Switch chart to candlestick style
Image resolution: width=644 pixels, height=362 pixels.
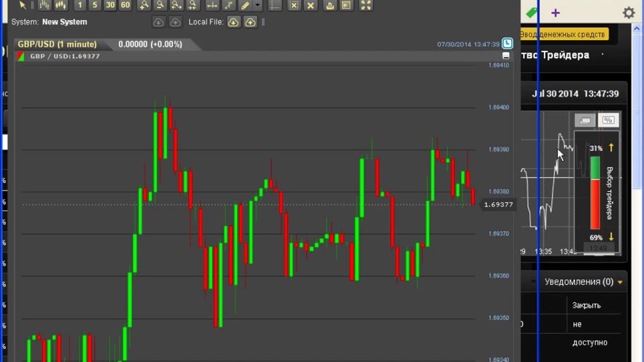60,5
